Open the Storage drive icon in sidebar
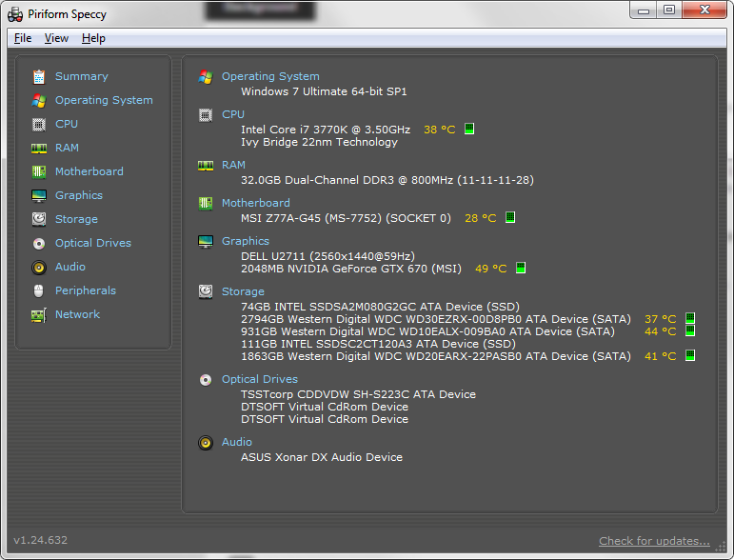Viewport: 734px width, 560px height. (39, 219)
